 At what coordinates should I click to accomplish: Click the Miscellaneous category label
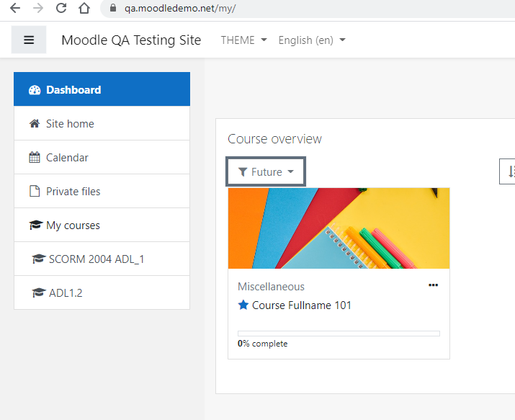(x=271, y=287)
